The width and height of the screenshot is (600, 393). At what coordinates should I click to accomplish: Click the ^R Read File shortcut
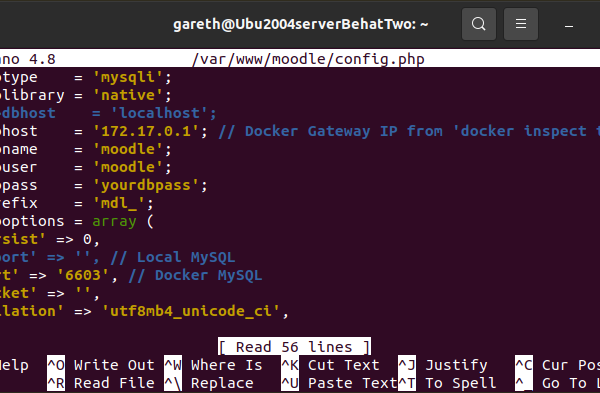click(x=101, y=383)
